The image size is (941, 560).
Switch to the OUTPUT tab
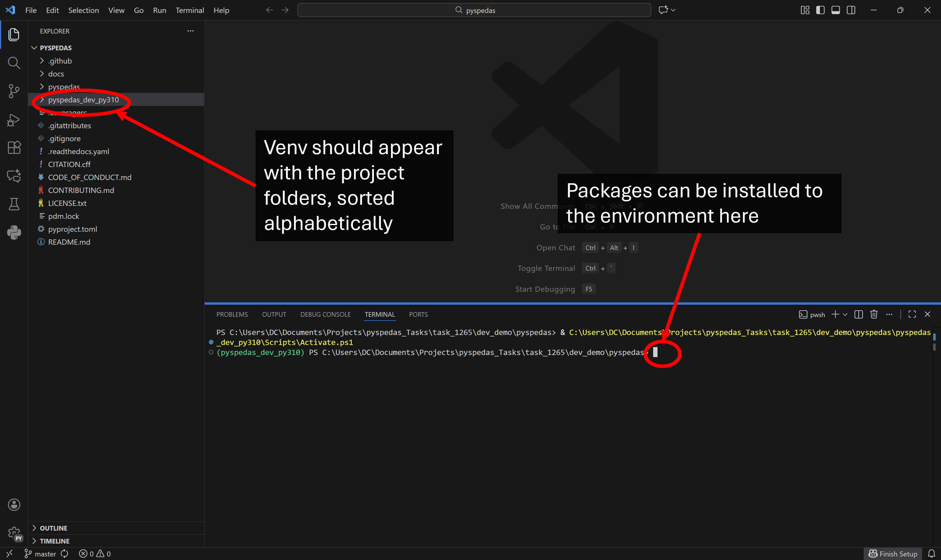point(274,314)
